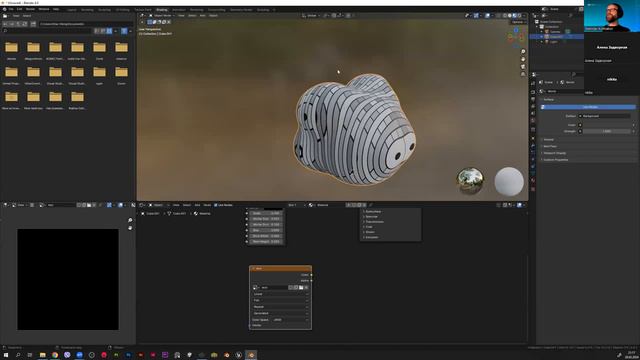The width and height of the screenshot is (640, 360).
Task: Click the world Color swatch field
Action: coord(607,125)
